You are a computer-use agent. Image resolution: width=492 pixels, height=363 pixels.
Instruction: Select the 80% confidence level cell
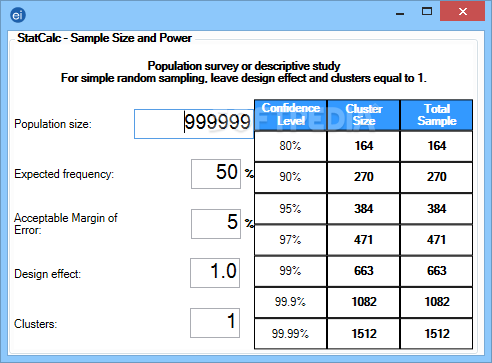pos(290,146)
